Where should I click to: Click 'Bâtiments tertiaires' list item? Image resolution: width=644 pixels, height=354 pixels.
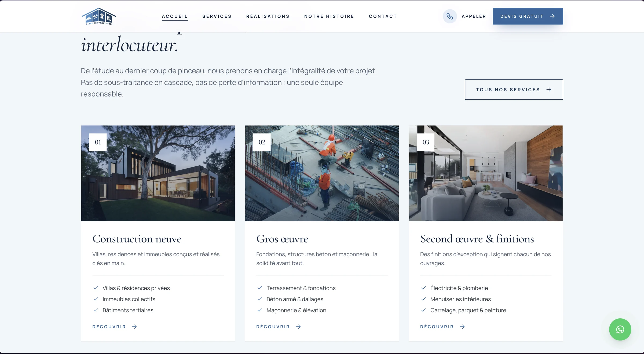coord(128,310)
